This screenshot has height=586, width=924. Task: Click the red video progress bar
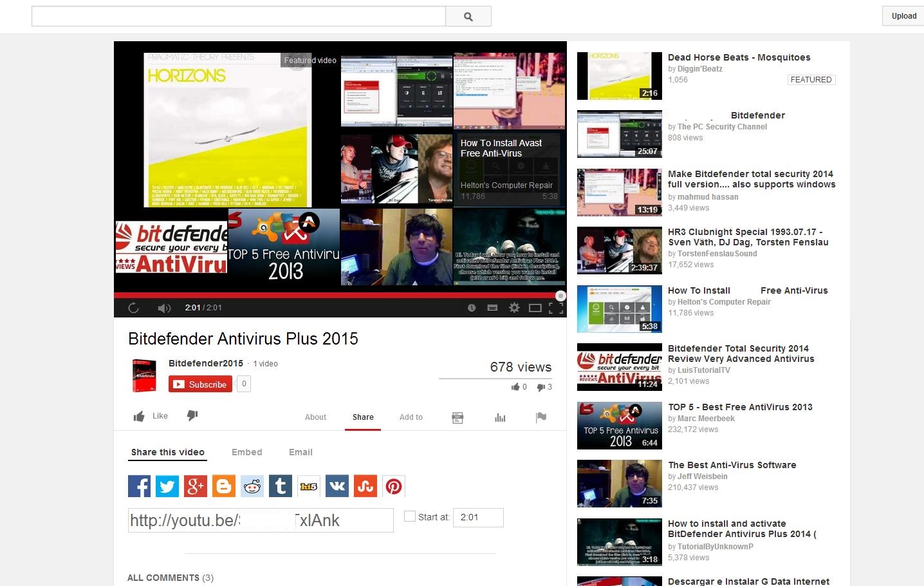point(335,296)
